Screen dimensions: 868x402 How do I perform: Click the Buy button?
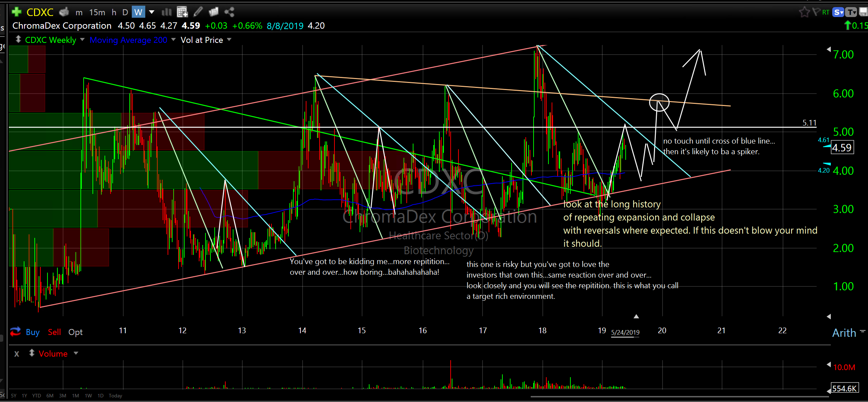(x=33, y=332)
